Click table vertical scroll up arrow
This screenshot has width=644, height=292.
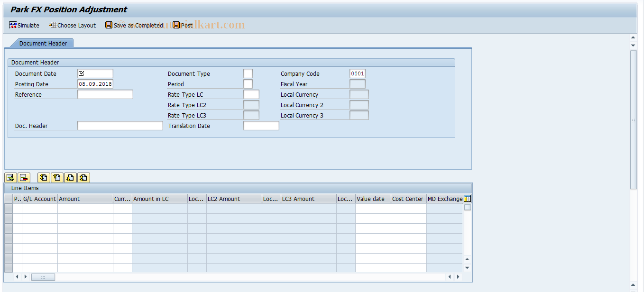(467, 259)
